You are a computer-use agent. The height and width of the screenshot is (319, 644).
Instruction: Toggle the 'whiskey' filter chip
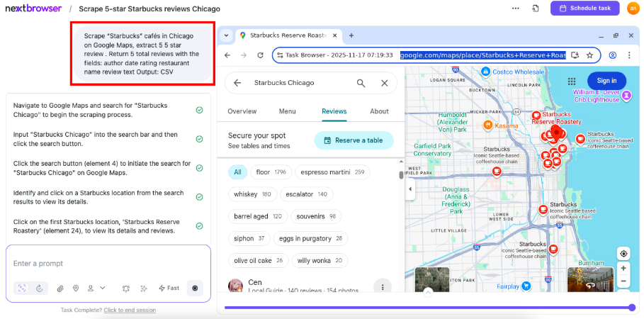pyautogui.click(x=253, y=194)
